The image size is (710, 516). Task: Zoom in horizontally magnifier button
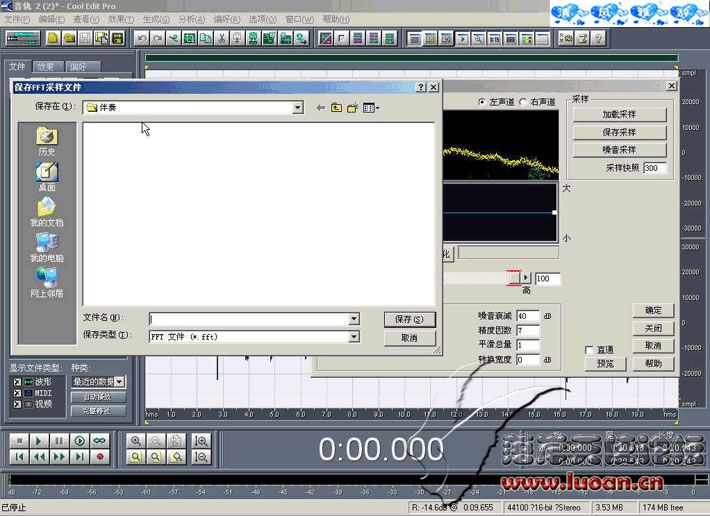click(135, 440)
